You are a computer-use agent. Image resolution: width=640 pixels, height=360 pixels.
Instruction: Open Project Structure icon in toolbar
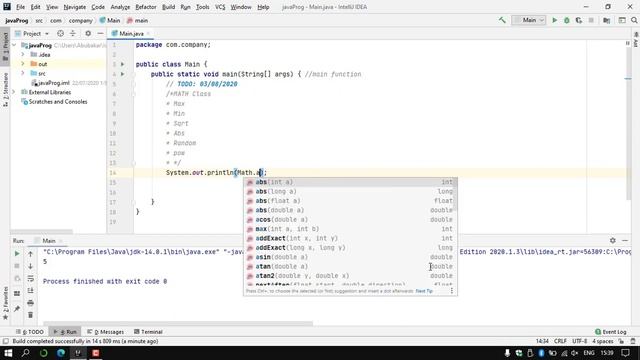click(x=607, y=20)
